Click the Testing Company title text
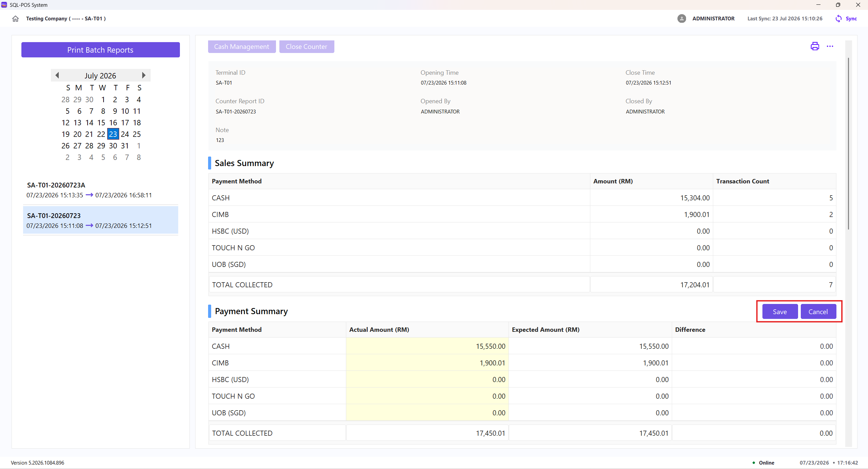868x469 pixels. coord(66,19)
